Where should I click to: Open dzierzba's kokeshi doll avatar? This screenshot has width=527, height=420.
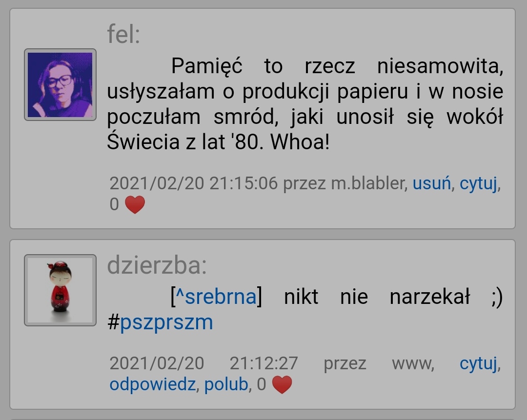(x=60, y=290)
